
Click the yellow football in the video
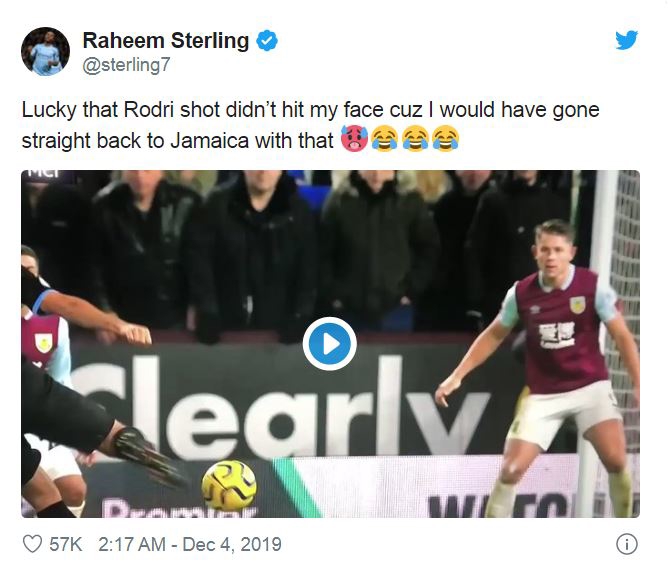pos(229,484)
